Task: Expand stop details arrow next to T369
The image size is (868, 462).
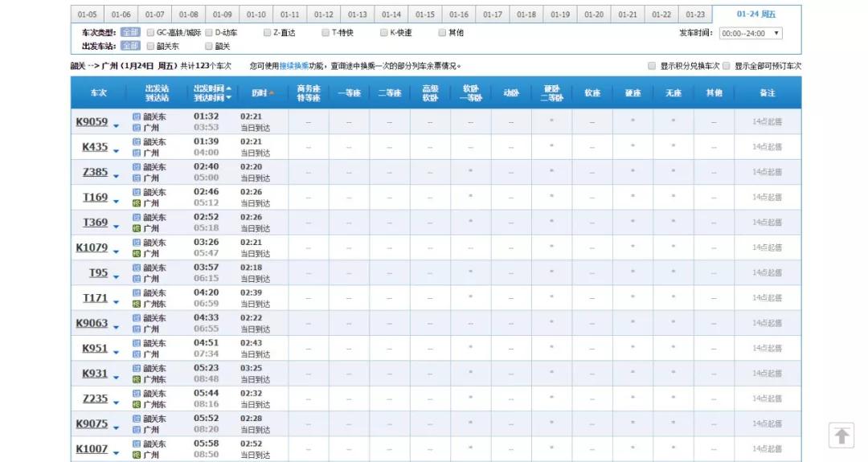Action: coord(117,227)
